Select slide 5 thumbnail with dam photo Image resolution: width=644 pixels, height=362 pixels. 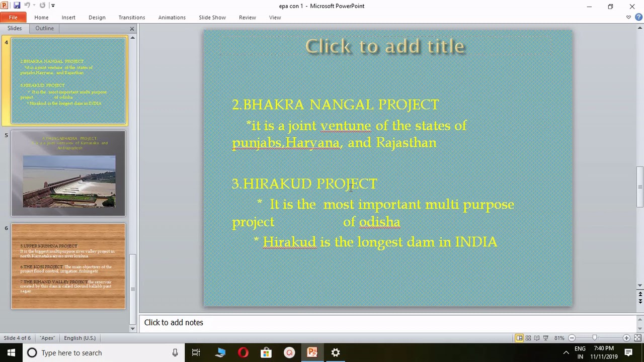68,173
